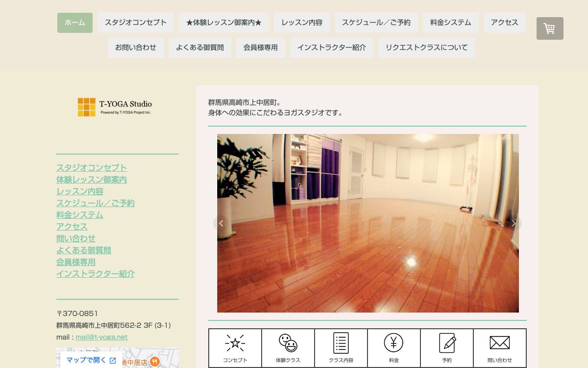Open the 問い合わせ envelope icon

(500, 348)
